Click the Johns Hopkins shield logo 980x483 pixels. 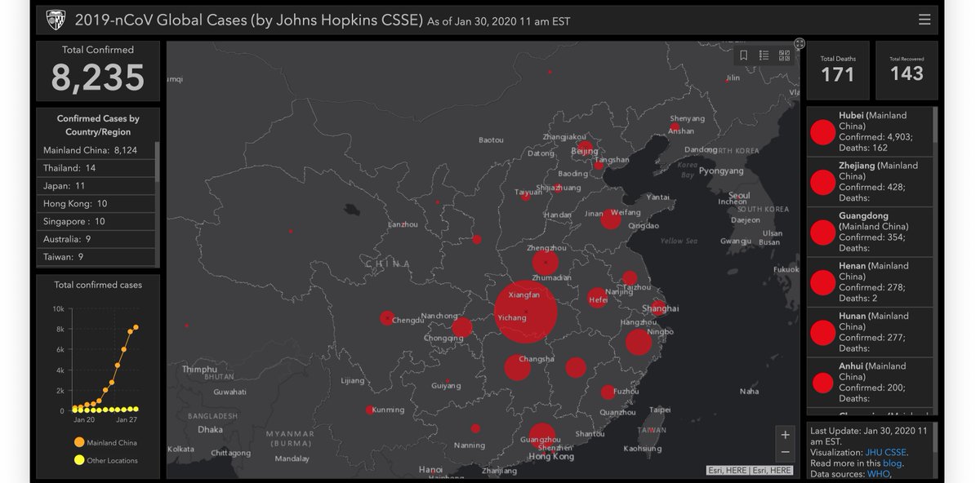[56, 20]
